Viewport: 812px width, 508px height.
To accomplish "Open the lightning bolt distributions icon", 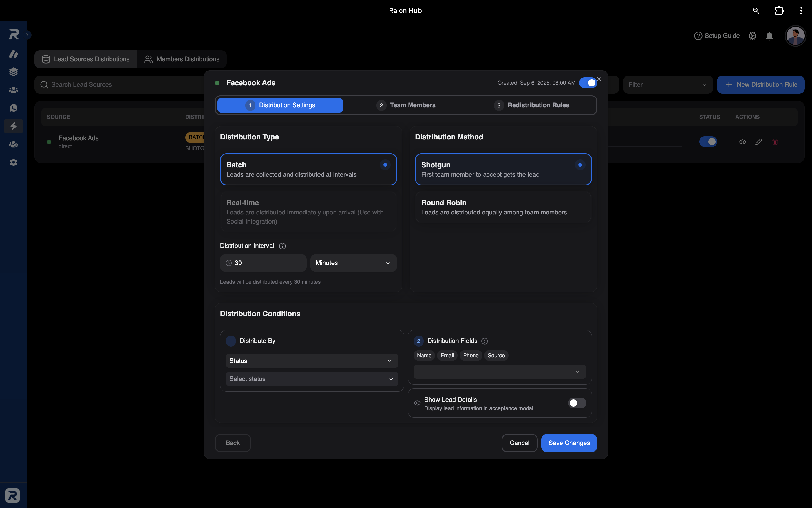I will (14, 126).
